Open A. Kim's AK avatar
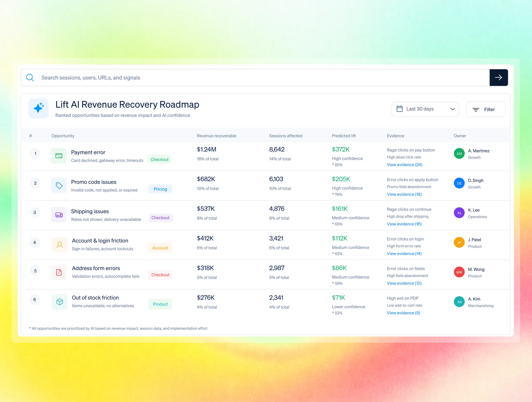Screen dimensions: 532x402 (459, 302)
